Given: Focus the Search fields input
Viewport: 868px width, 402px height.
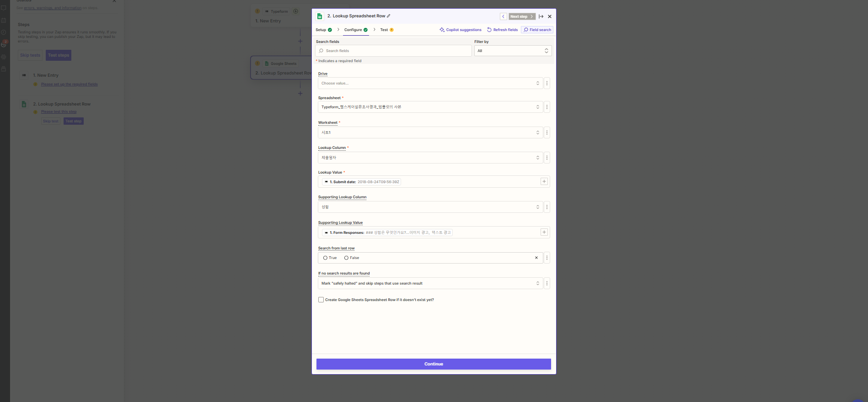Looking at the screenshot, I should click(x=393, y=51).
